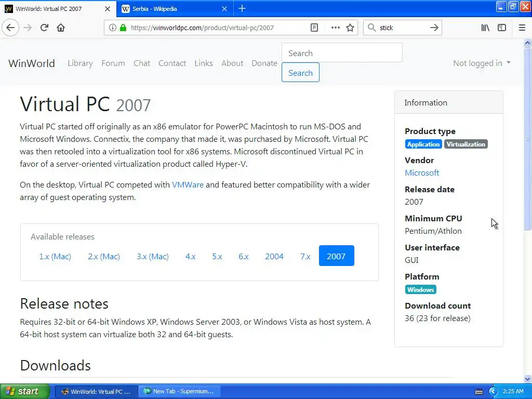Show sidebars icon in toolbar

click(x=502, y=28)
